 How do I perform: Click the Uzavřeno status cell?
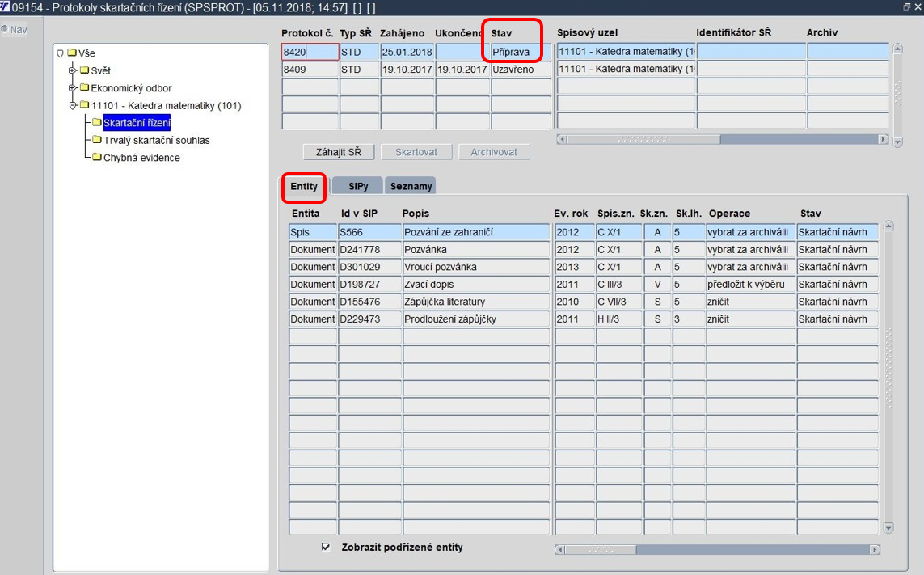[x=521, y=69]
